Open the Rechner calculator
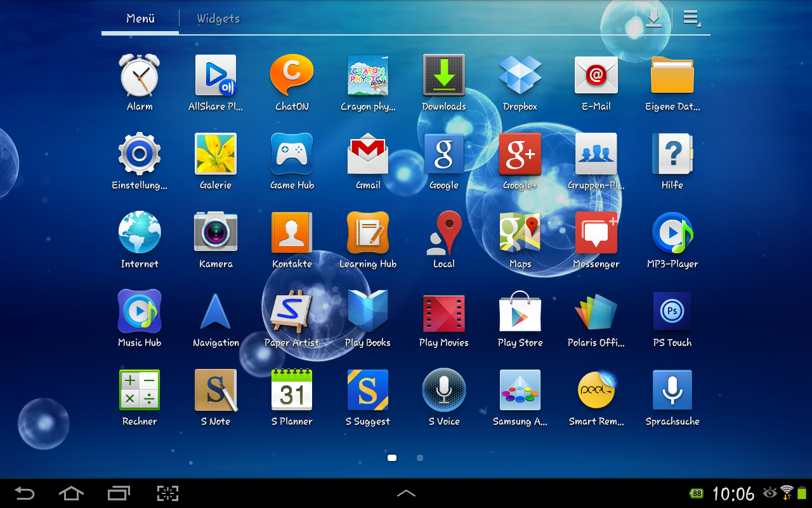Image resolution: width=812 pixels, height=508 pixels. 140,391
